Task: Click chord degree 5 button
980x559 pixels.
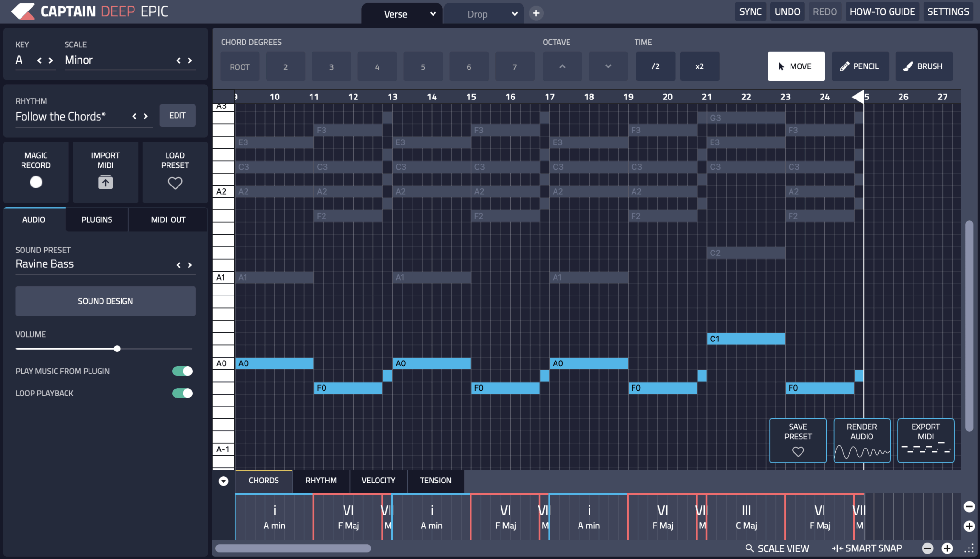Action: click(x=423, y=66)
